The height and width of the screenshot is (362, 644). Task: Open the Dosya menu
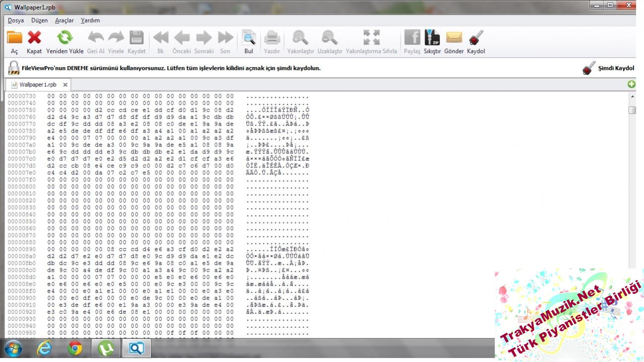tap(16, 20)
